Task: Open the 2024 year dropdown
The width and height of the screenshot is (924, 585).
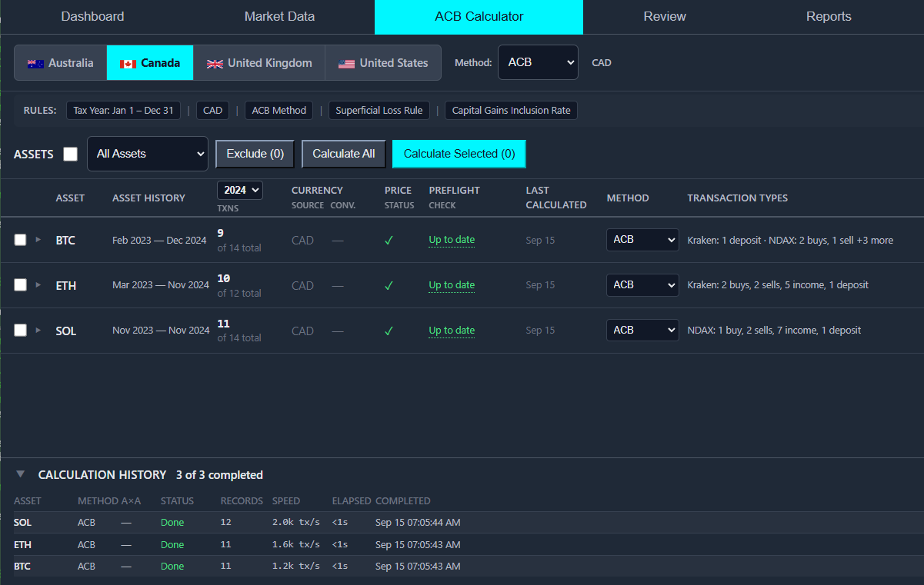Action: (240, 190)
